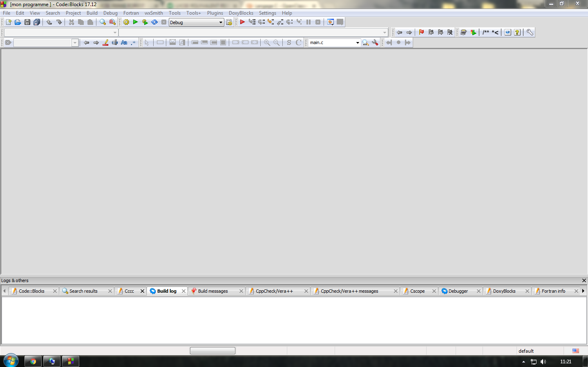Insert a Doxygen block comment
Screen dimensions: 588x367
click(x=487, y=32)
